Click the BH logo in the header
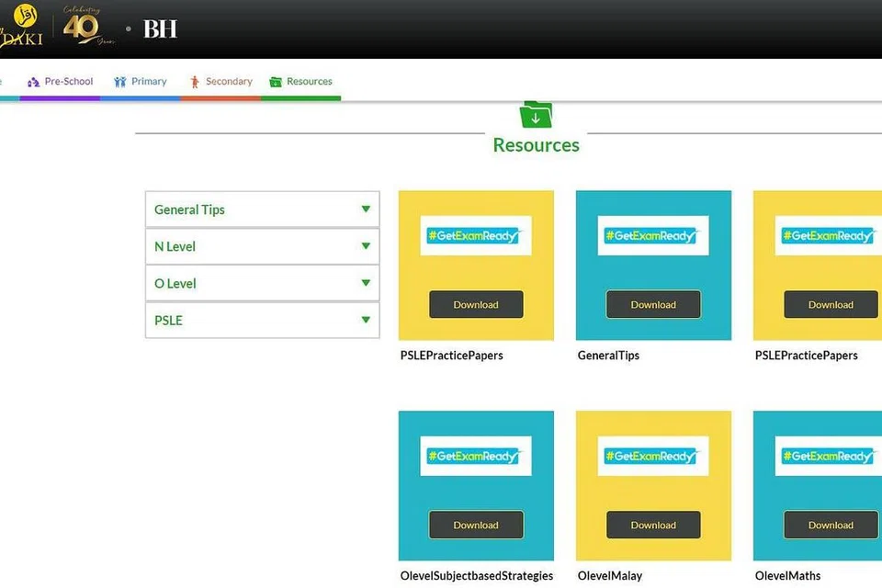This screenshot has height=588, width=882. pyautogui.click(x=160, y=29)
